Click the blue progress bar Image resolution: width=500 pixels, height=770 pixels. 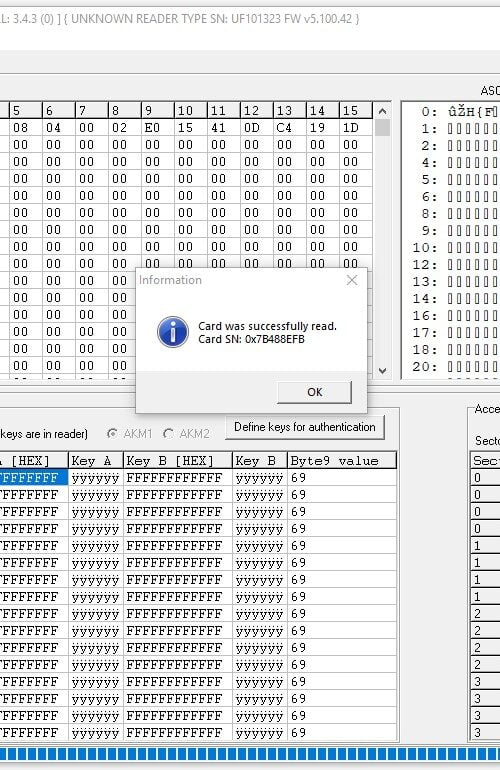click(250, 754)
